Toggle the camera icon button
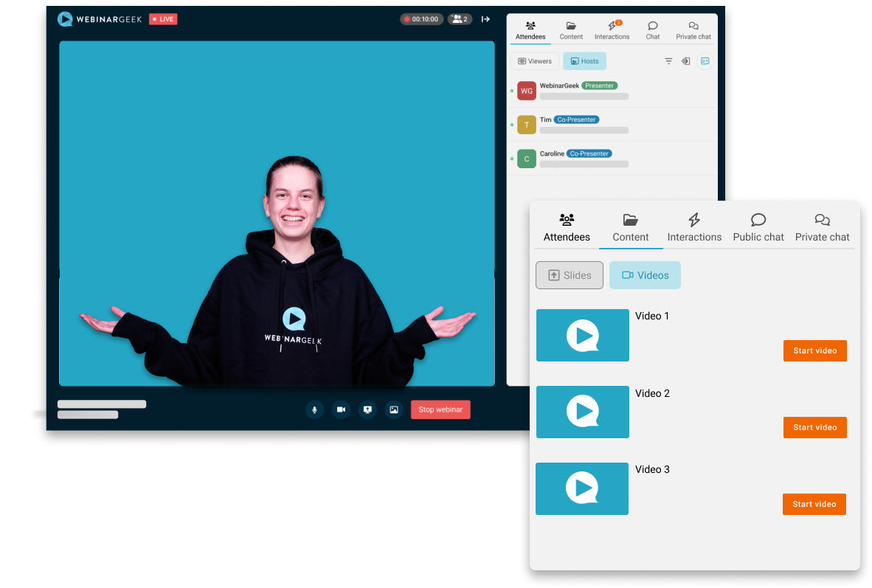Viewport: 872px width, 588px height. tap(341, 409)
